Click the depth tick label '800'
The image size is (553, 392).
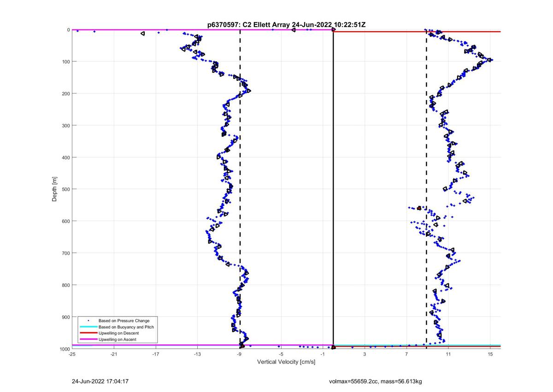[66, 285]
